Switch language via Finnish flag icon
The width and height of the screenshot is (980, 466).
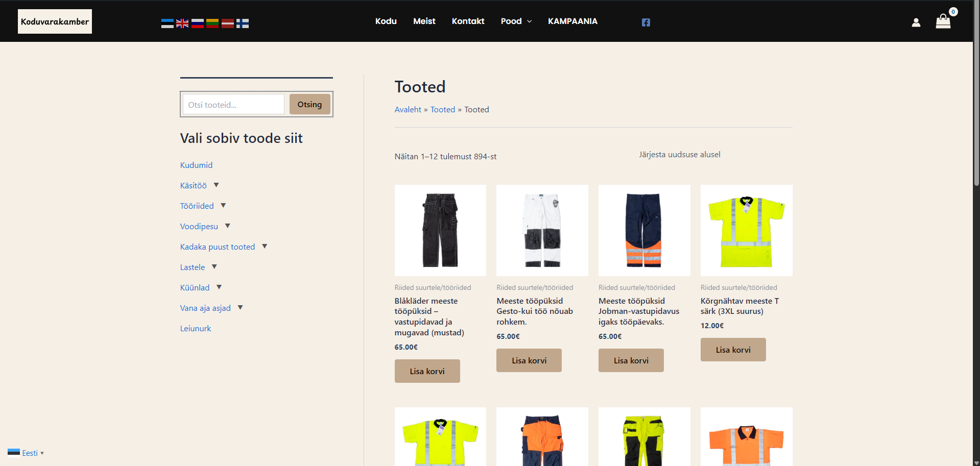[243, 23]
